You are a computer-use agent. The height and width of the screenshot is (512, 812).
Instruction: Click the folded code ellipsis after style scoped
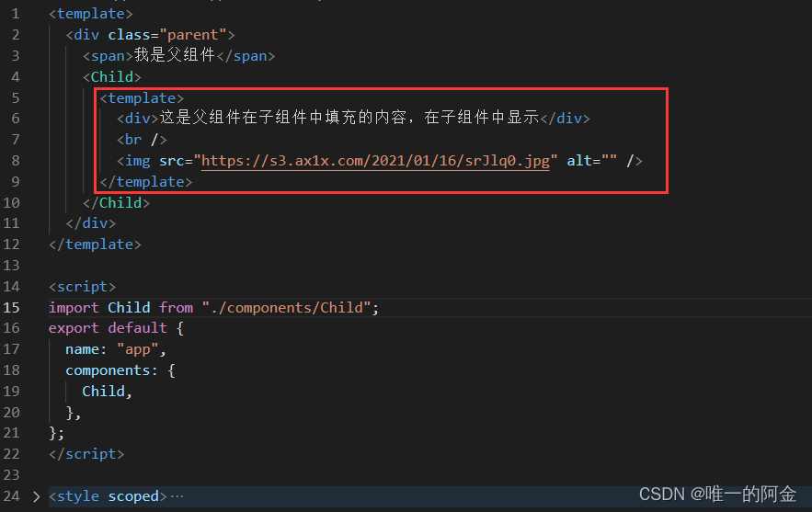pyautogui.click(x=177, y=496)
